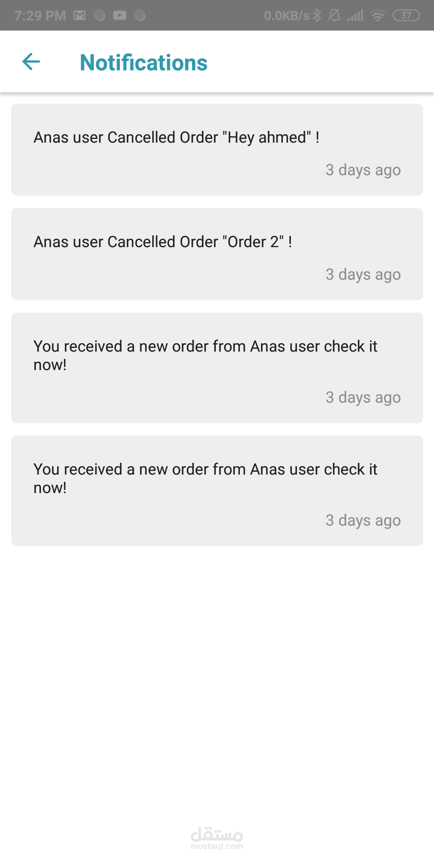Tap the cellular signal bars icon
The image size is (434, 868).
click(x=355, y=16)
